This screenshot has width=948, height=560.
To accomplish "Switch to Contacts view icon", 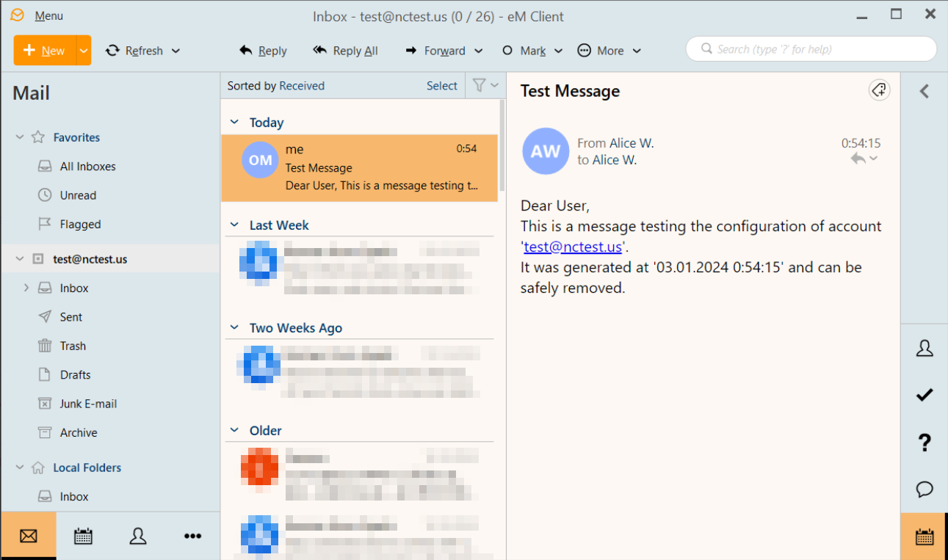I will (x=138, y=537).
